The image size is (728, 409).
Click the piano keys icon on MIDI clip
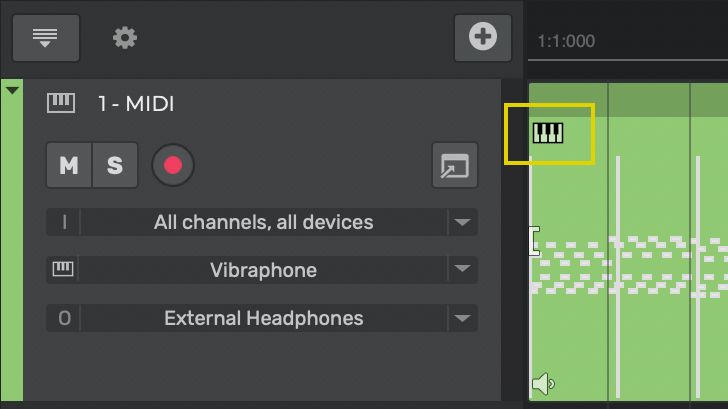point(548,133)
